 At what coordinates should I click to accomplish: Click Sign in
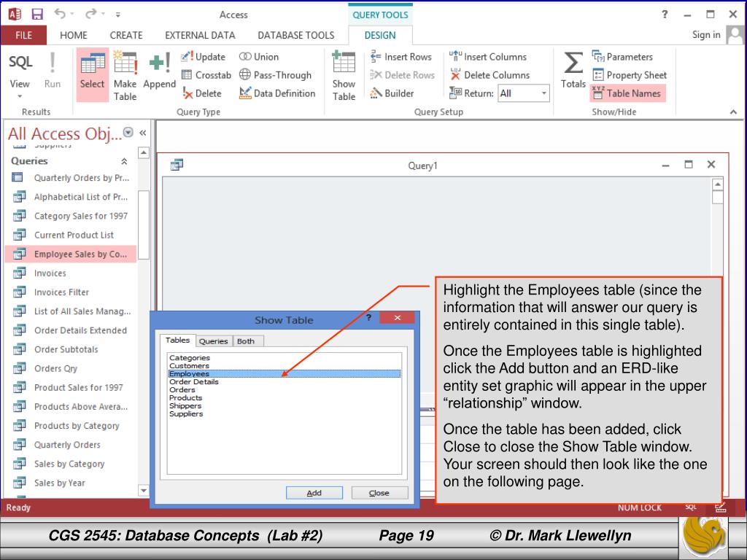click(706, 35)
